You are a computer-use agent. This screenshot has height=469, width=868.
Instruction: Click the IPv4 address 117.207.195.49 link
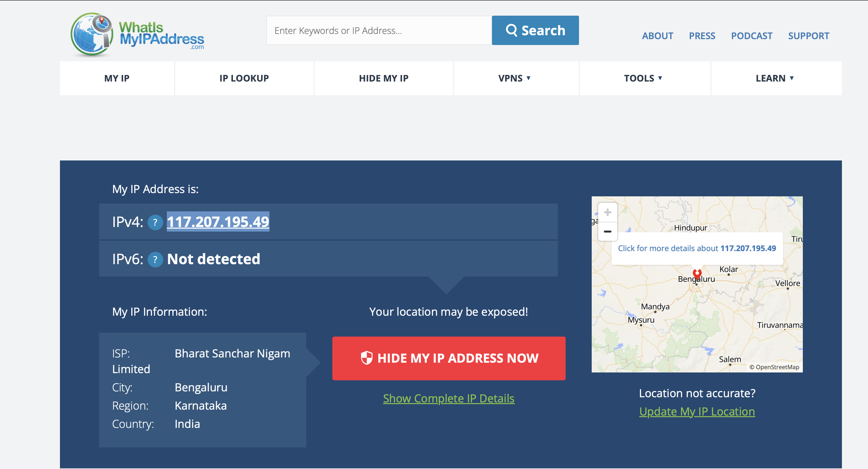[x=218, y=222]
